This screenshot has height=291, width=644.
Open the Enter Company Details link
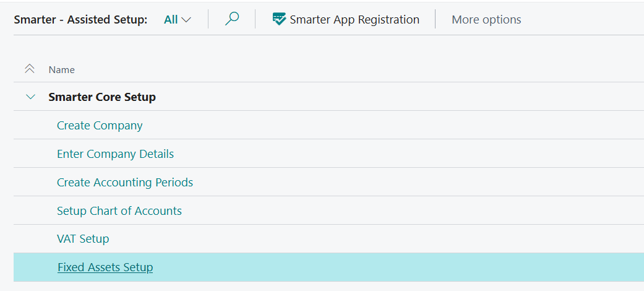[116, 154]
